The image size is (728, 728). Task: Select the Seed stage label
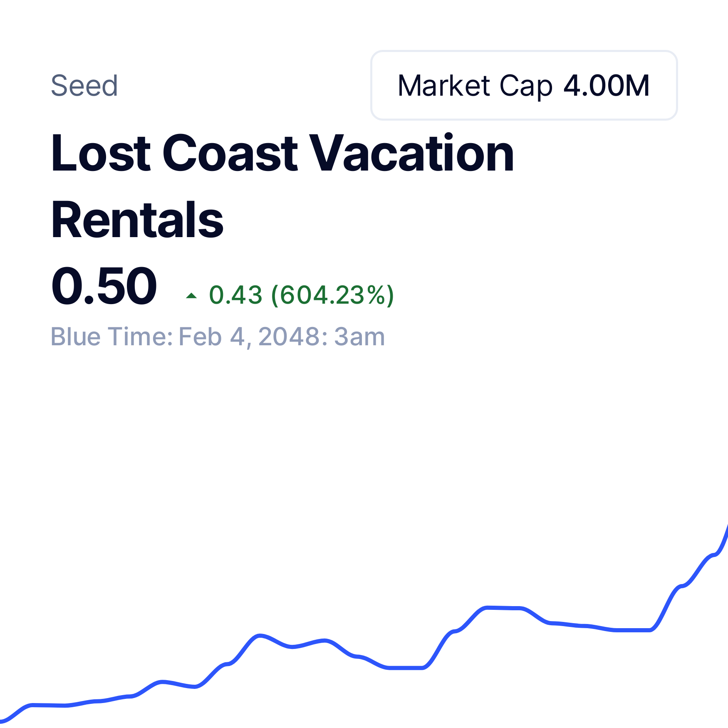point(84,86)
